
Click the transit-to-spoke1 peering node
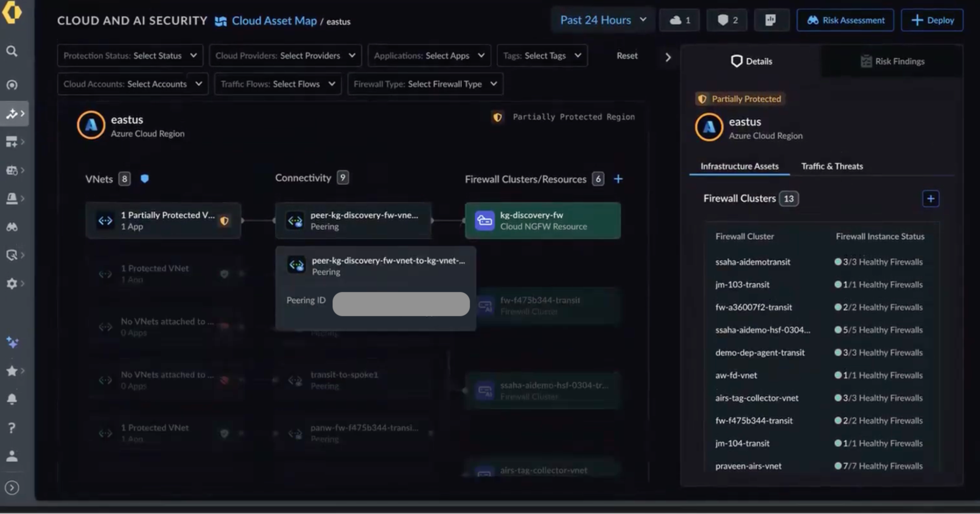tap(353, 380)
